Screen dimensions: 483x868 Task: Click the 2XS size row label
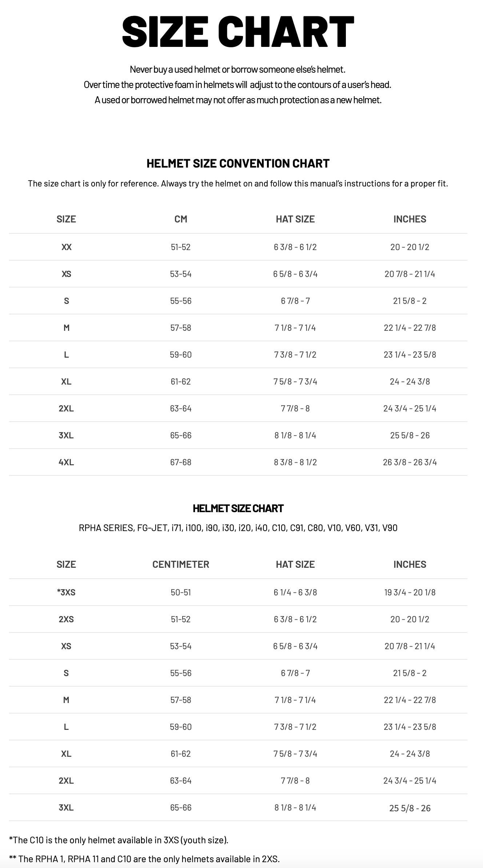coord(66,619)
